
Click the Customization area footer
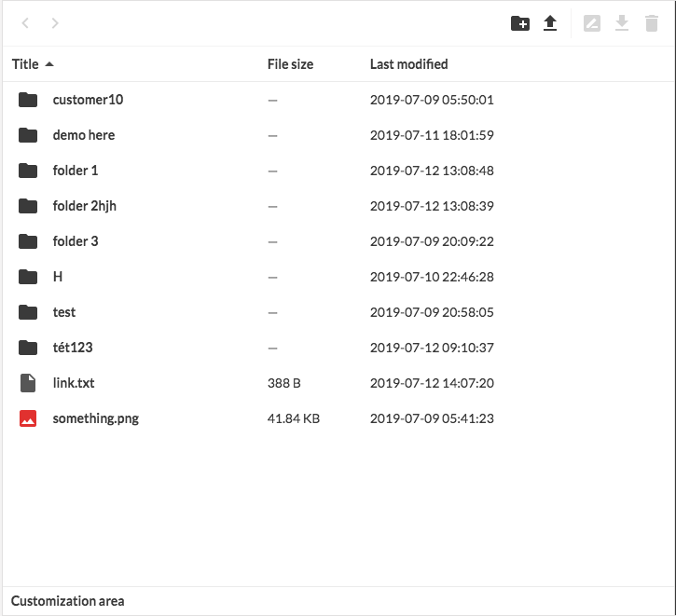[x=68, y=601]
